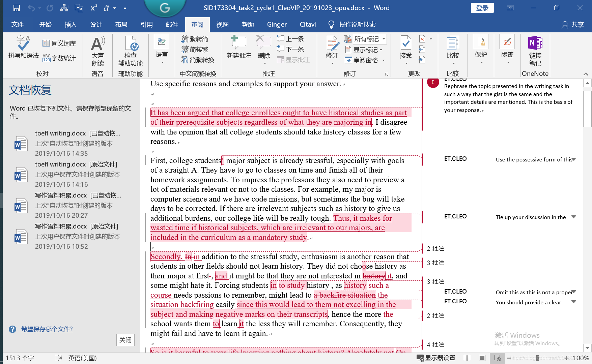Expand the 'Use the possessive form' comment
592x364 pixels.
pyautogui.click(x=574, y=159)
